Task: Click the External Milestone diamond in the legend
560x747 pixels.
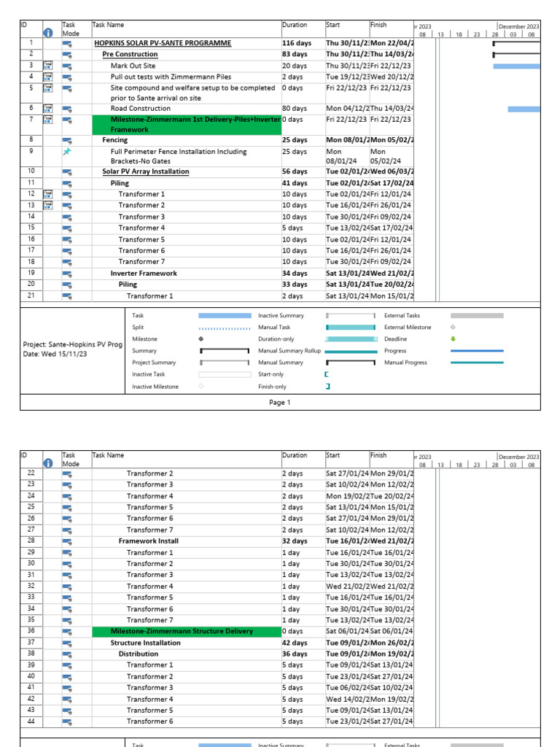Action: pyautogui.click(x=453, y=328)
